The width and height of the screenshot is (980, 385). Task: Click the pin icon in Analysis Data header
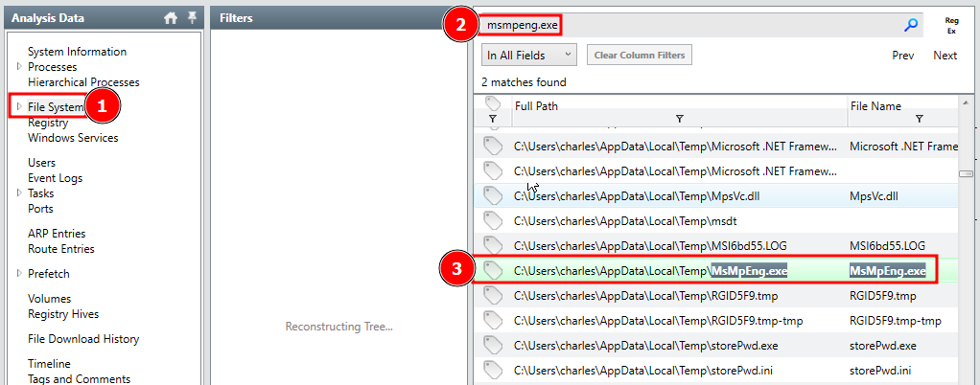192,18
